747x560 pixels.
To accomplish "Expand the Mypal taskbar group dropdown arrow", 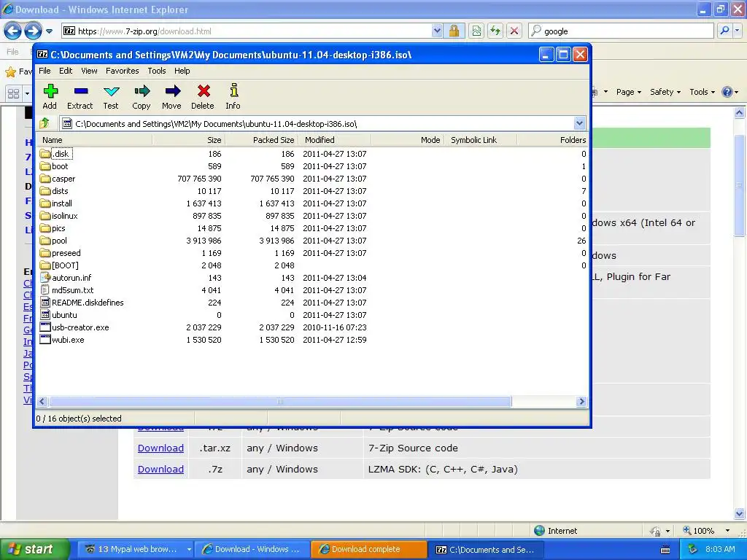I will [x=189, y=549].
